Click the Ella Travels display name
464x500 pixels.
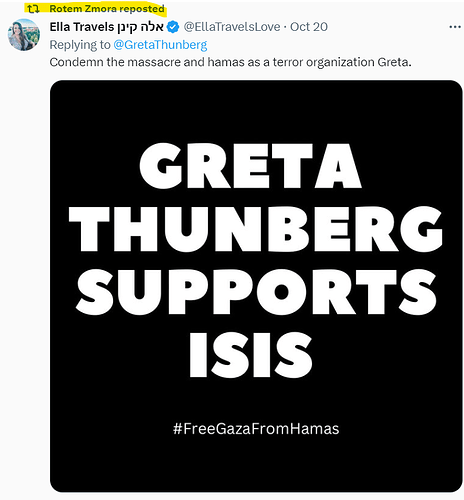coord(82,27)
